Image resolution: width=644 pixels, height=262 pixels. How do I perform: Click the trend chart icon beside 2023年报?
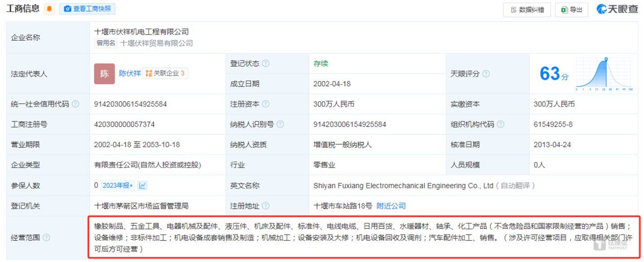click(x=142, y=185)
